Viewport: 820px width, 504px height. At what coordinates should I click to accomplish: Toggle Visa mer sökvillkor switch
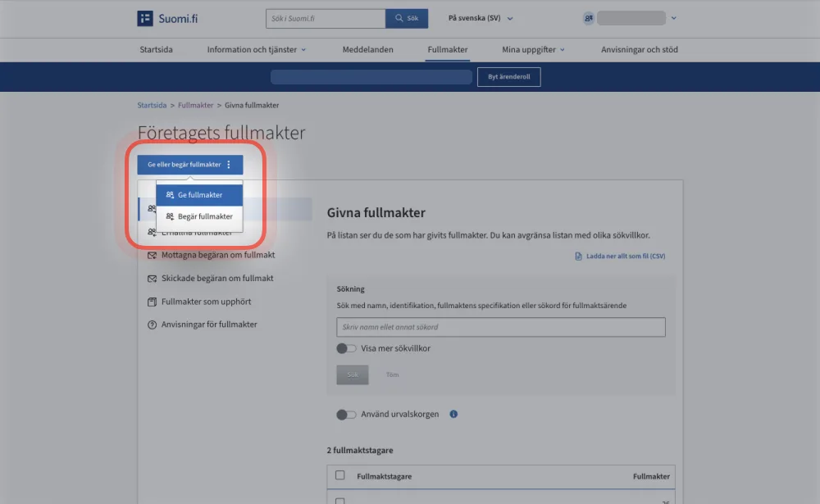click(346, 348)
